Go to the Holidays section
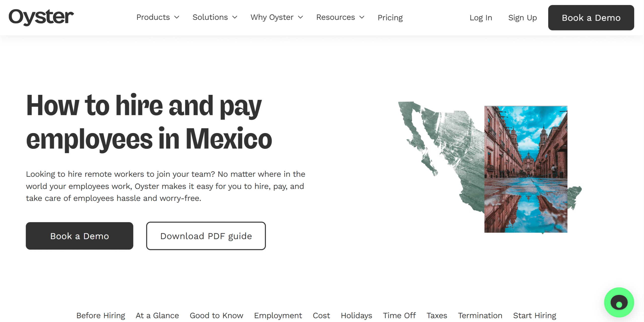This screenshot has width=644, height=322. pyautogui.click(x=356, y=315)
